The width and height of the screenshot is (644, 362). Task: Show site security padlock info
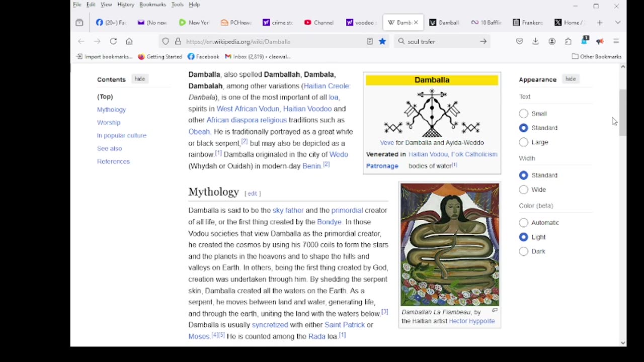tap(178, 41)
